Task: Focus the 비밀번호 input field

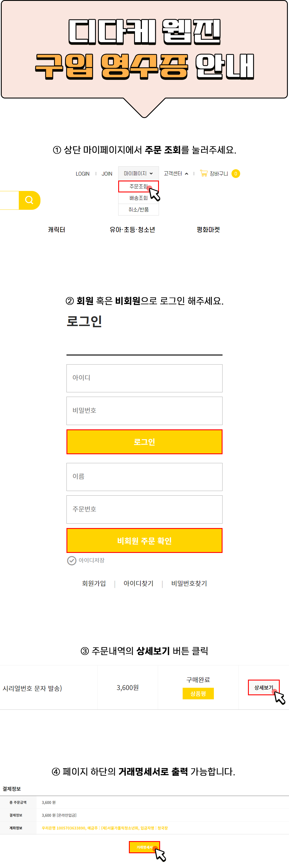Action: 144,410
